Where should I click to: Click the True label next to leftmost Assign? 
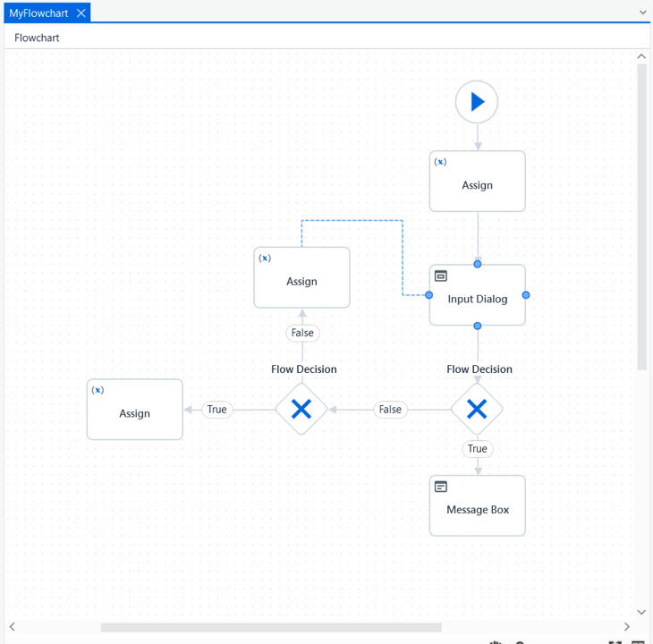click(217, 410)
